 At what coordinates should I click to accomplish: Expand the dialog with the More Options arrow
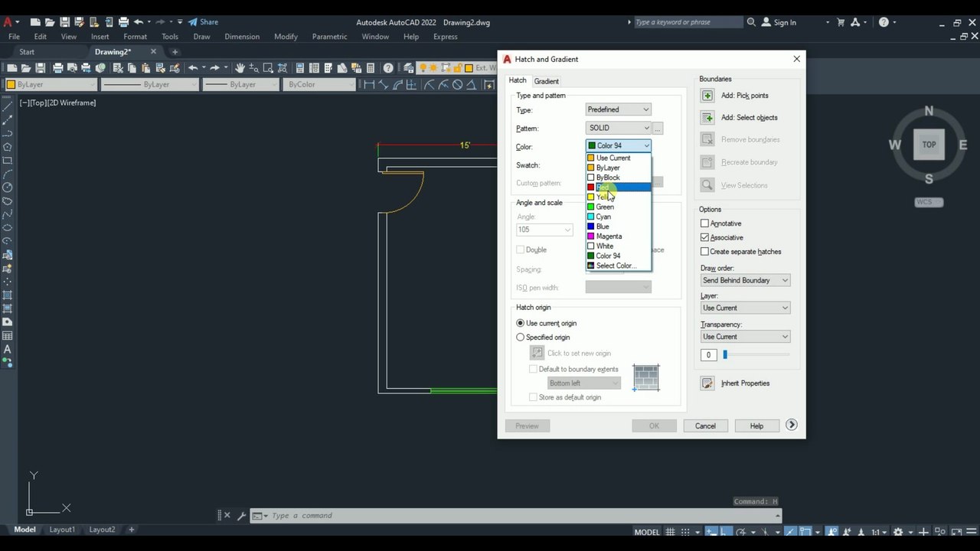tap(792, 425)
